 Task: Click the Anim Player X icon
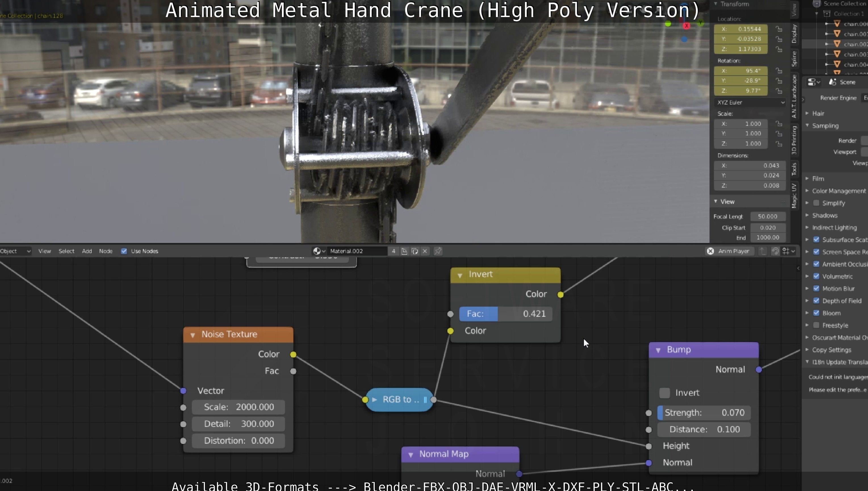coord(710,251)
